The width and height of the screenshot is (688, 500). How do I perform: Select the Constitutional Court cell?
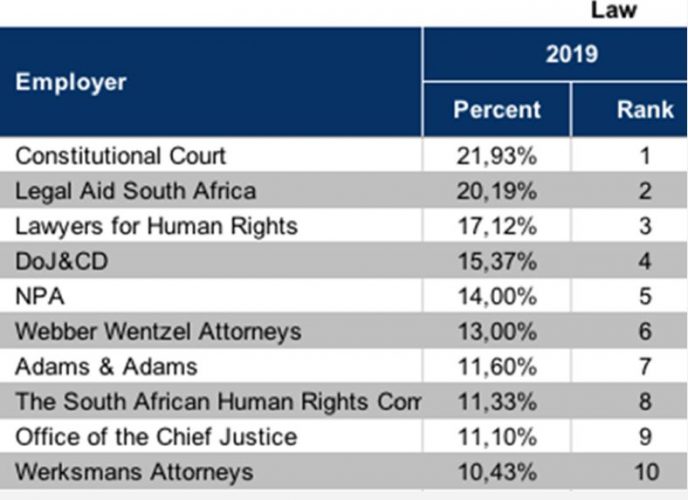pos(121,156)
